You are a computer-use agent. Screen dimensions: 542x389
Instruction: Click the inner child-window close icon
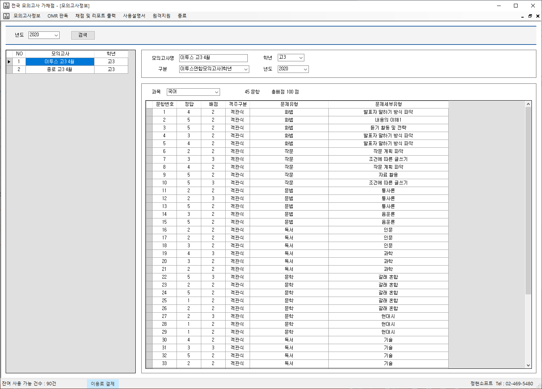tap(538, 16)
